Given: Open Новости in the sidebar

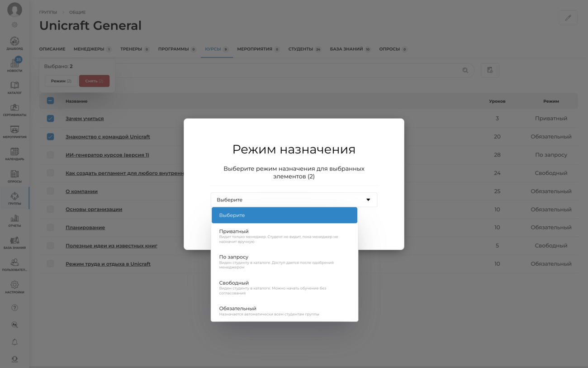Looking at the screenshot, I should tap(14, 65).
